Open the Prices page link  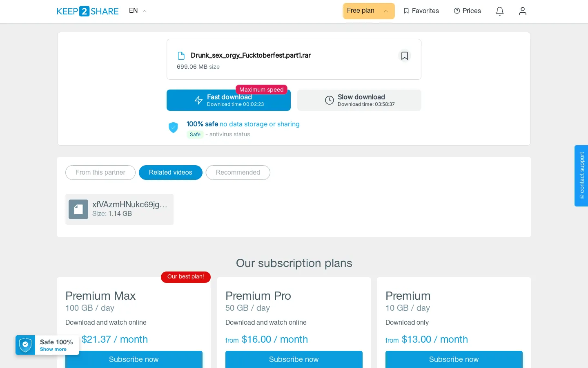coord(467,11)
